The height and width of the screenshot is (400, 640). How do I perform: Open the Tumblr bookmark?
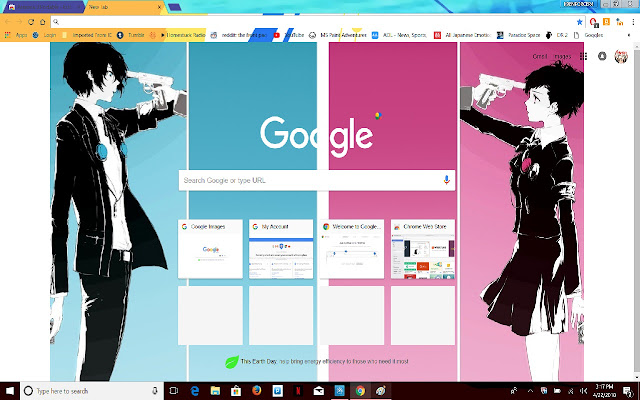131,36
